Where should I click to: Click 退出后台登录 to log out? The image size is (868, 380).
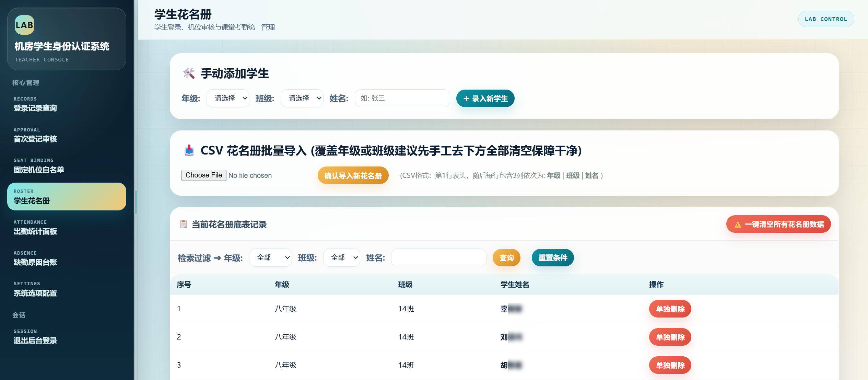point(67,336)
